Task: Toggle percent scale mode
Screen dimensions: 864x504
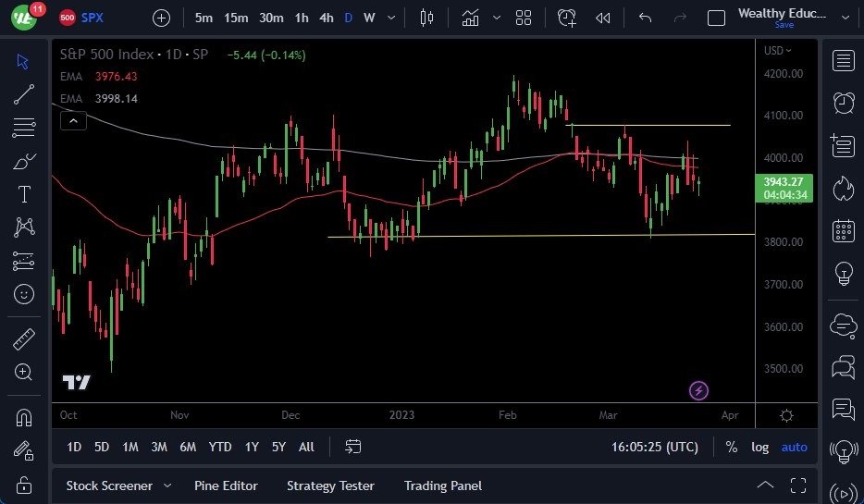Action: (731, 447)
